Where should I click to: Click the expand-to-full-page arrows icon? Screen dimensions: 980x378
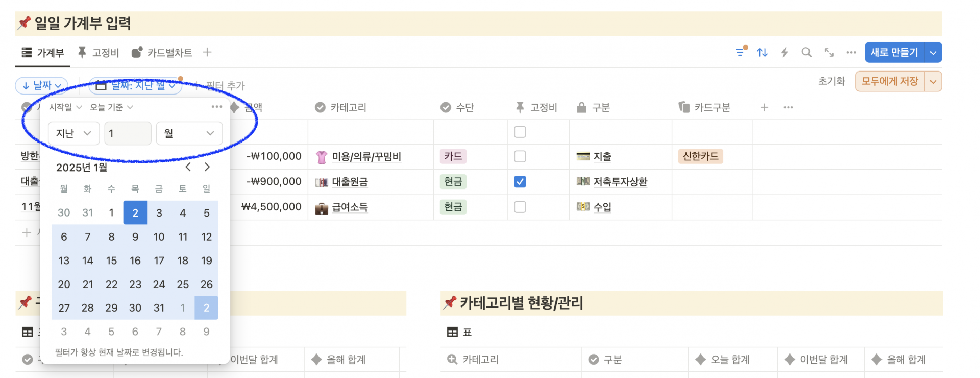829,52
